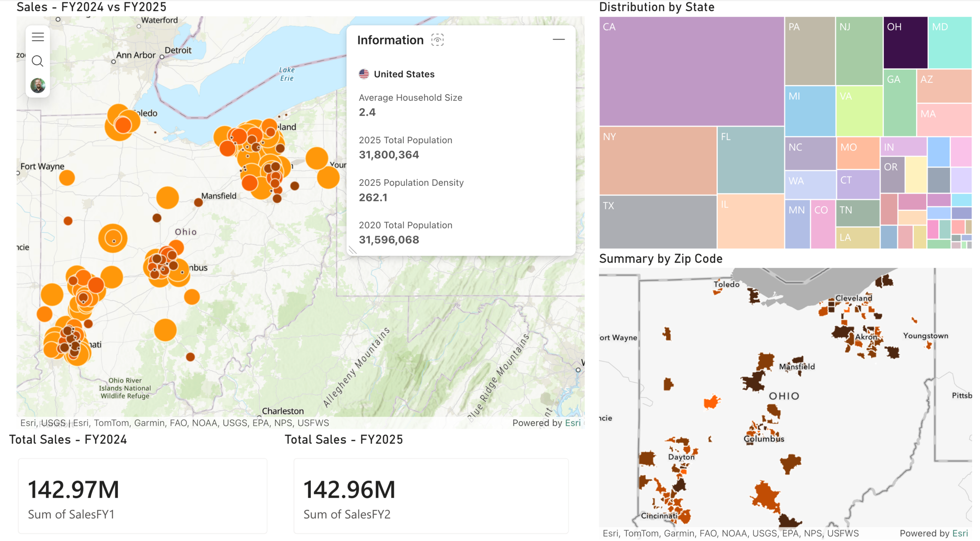
Task: Click the scan icon beside the Information title
Action: pos(438,40)
